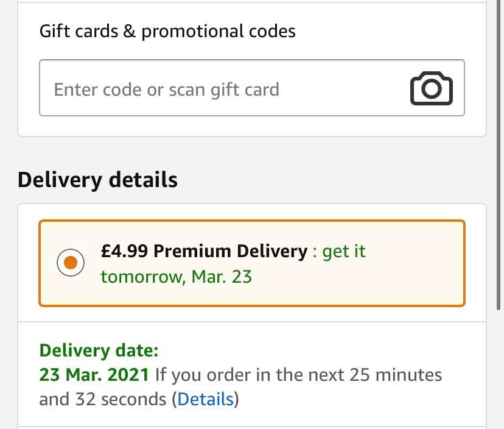504x429 pixels.
Task: Click the Gift cards & promotional codes heading
Action: pyautogui.click(x=167, y=31)
